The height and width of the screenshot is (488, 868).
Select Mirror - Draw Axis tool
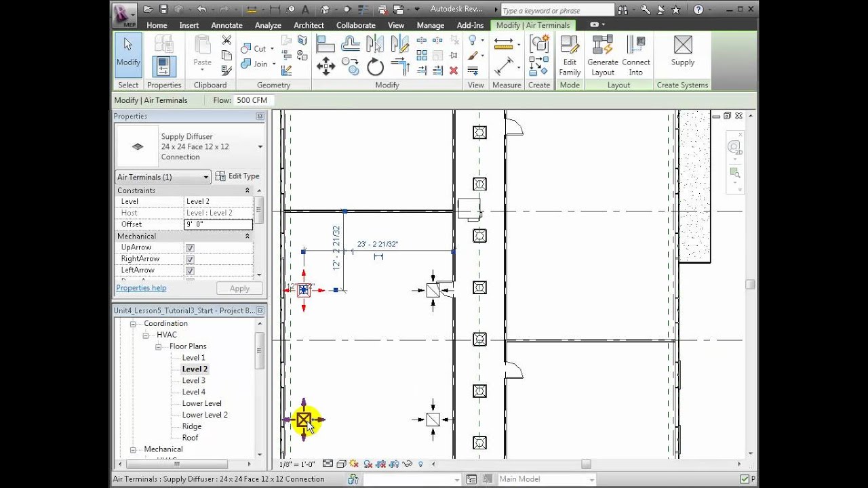point(399,44)
